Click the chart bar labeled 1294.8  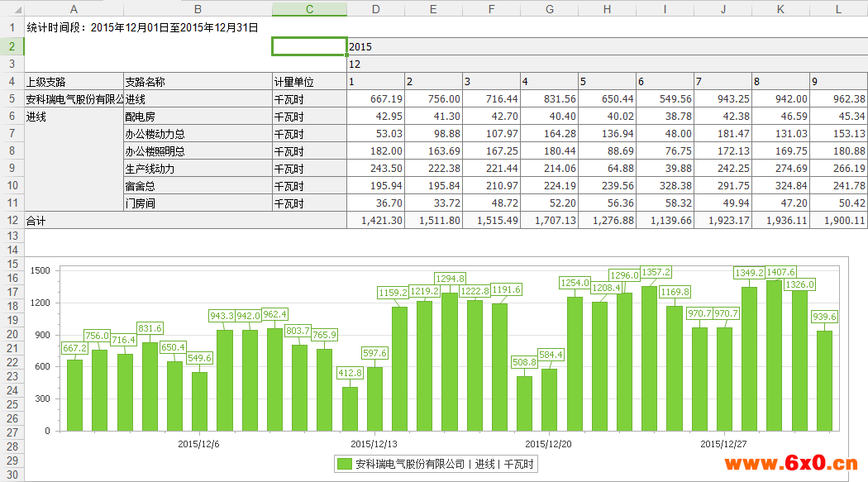click(x=450, y=362)
